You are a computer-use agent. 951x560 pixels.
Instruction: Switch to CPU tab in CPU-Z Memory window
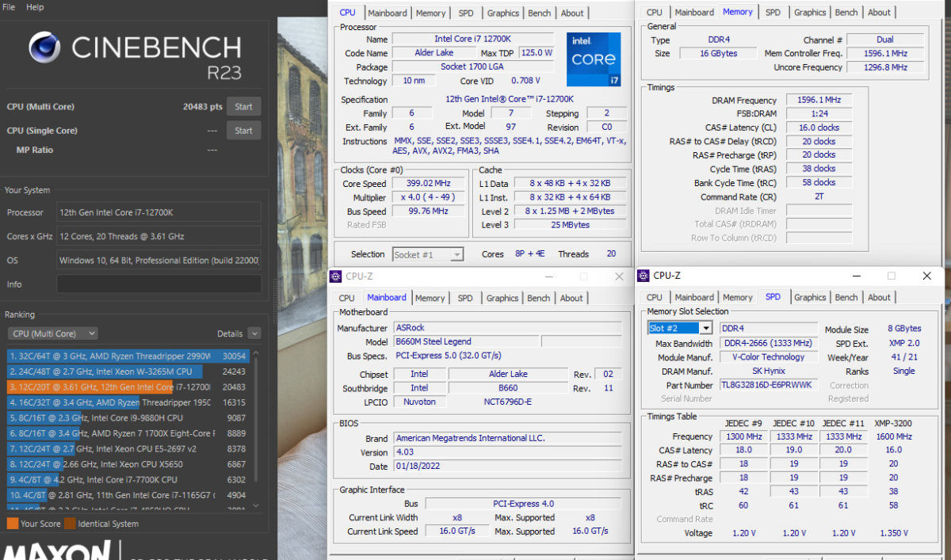pos(655,12)
